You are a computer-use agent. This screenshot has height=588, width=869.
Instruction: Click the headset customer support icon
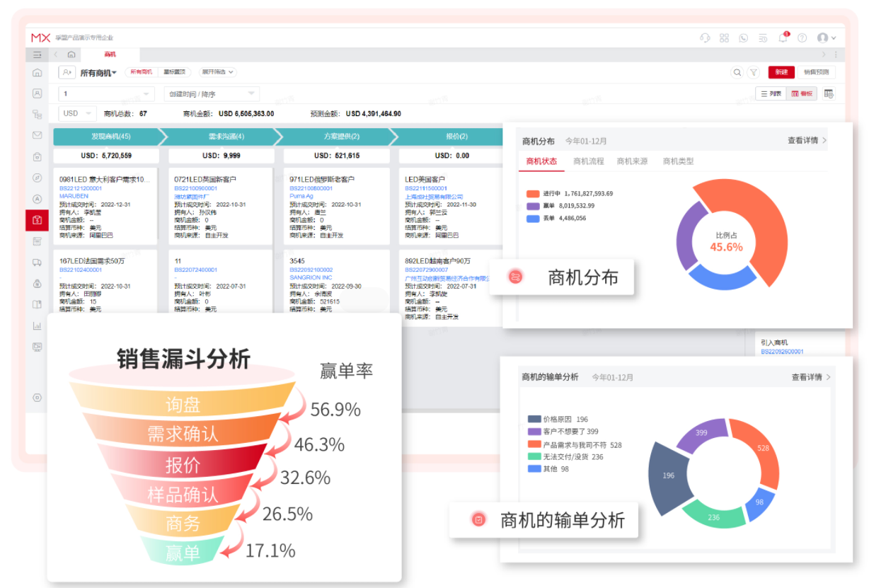pyautogui.click(x=706, y=38)
